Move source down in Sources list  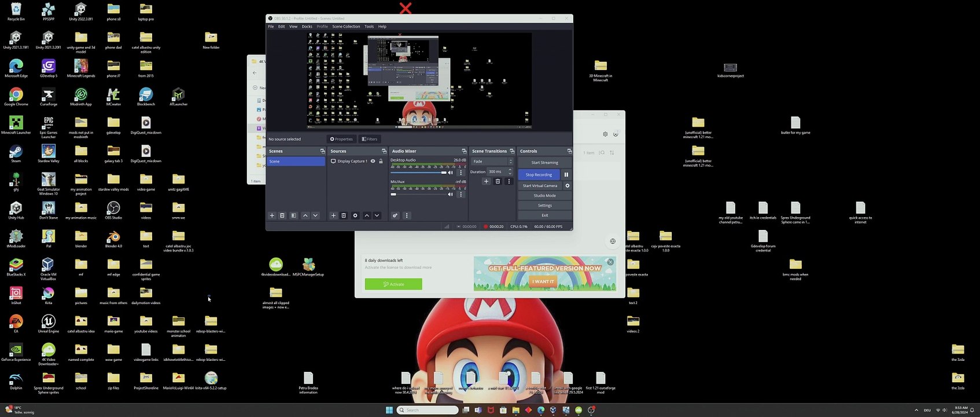(377, 215)
